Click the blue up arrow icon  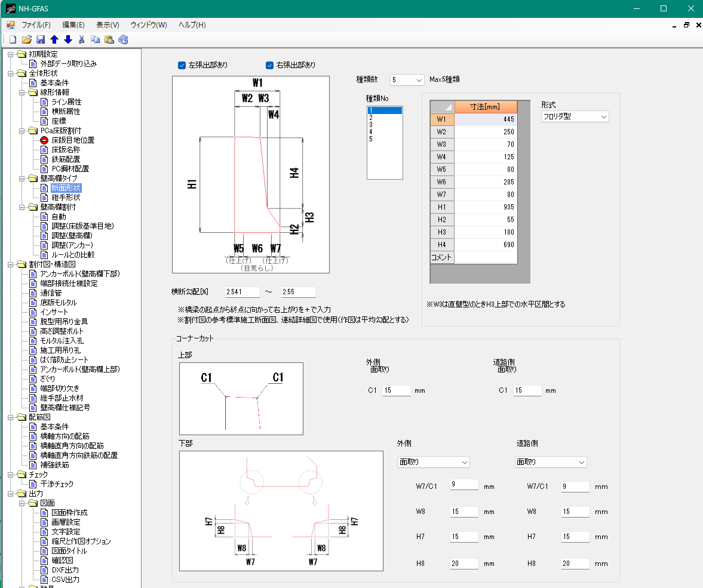tap(54, 39)
